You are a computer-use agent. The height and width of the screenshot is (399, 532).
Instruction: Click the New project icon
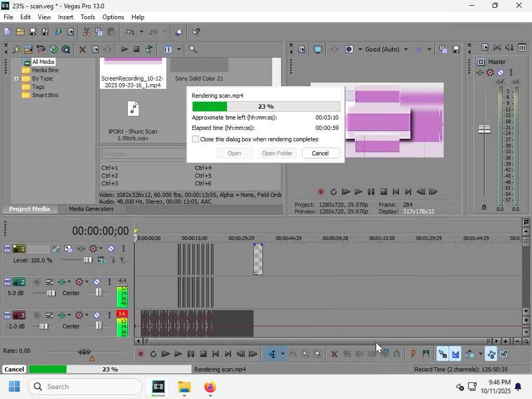pos(7,32)
